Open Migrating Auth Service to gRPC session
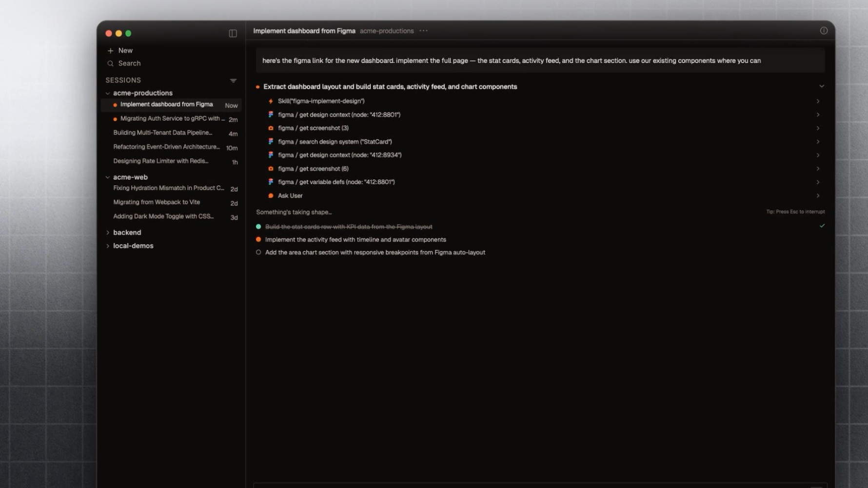 point(171,119)
